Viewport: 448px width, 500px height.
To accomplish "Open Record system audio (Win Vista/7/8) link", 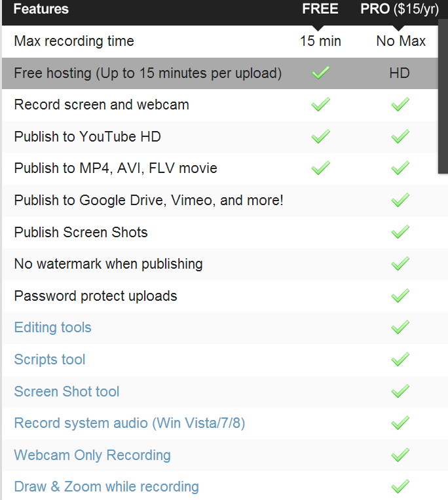I will pyautogui.click(x=130, y=423).
